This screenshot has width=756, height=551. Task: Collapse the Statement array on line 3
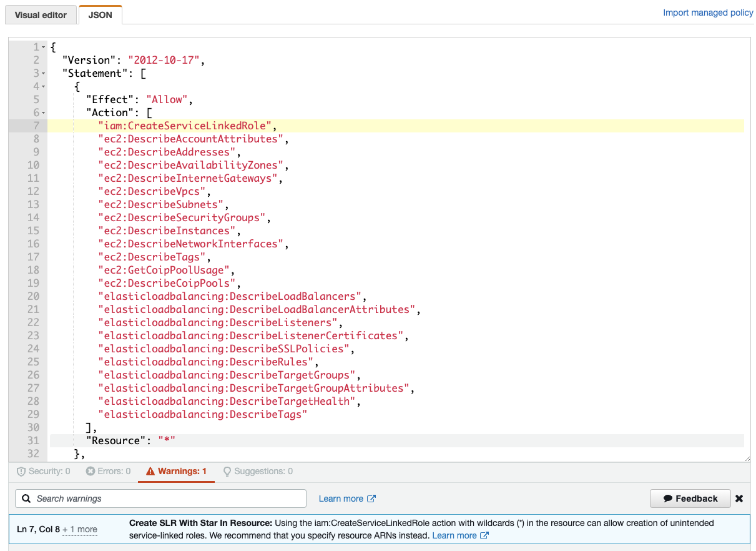44,74
